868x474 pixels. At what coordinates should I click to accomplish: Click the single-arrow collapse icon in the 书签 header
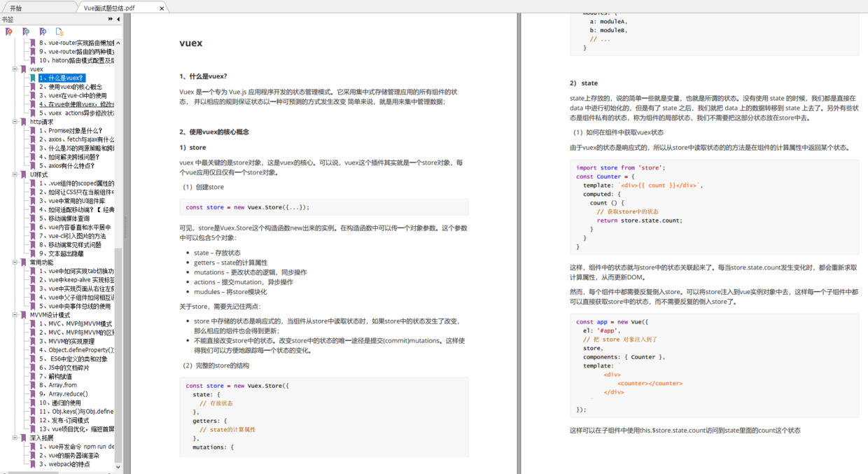(118, 20)
